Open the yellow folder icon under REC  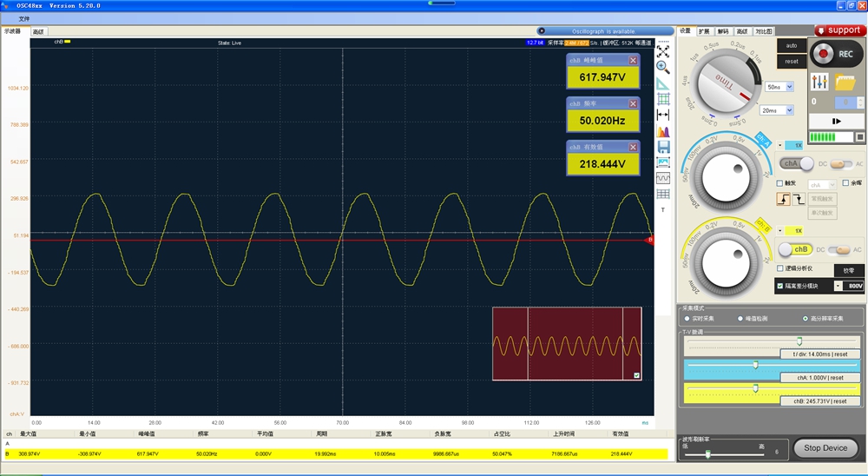click(845, 83)
